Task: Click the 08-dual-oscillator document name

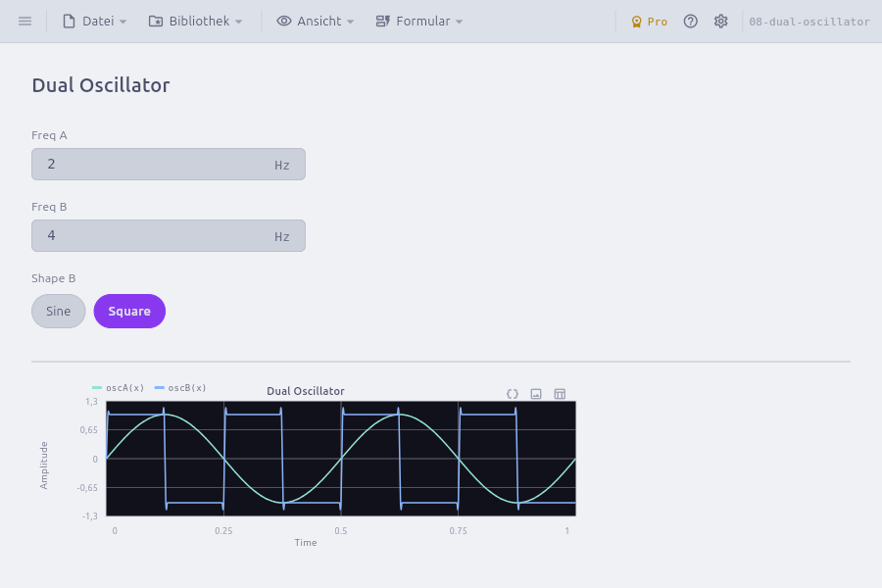Action: [808, 22]
